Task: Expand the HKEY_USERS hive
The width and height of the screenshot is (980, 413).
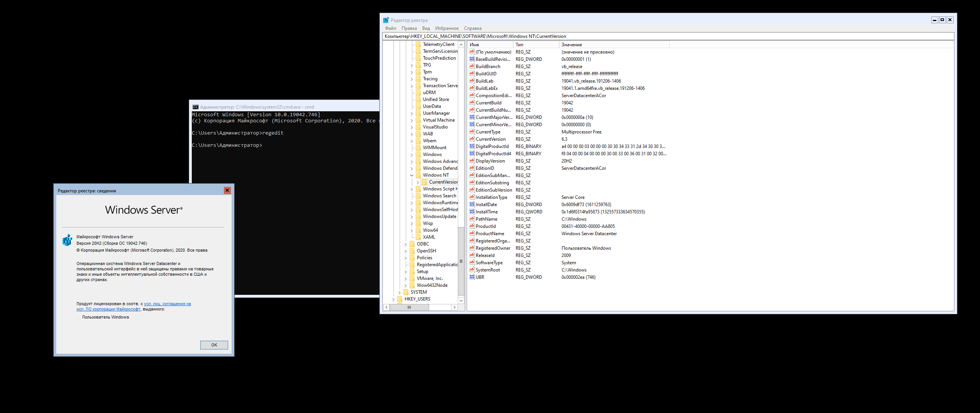Action: pyautogui.click(x=394, y=299)
